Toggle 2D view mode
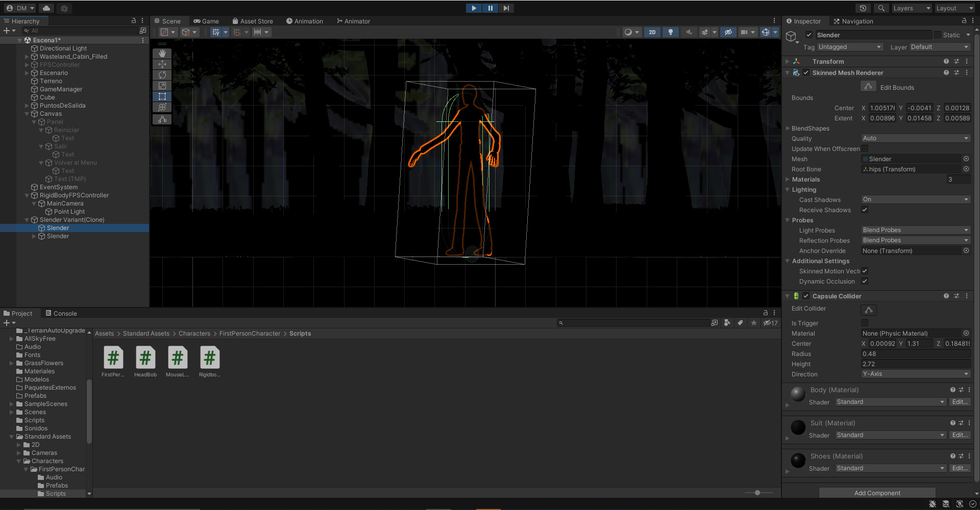 click(x=652, y=32)
